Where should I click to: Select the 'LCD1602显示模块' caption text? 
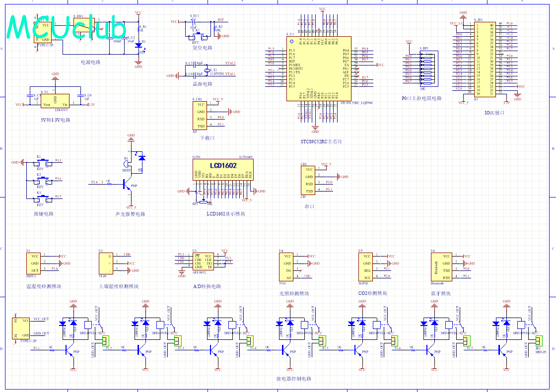(225, 214)
